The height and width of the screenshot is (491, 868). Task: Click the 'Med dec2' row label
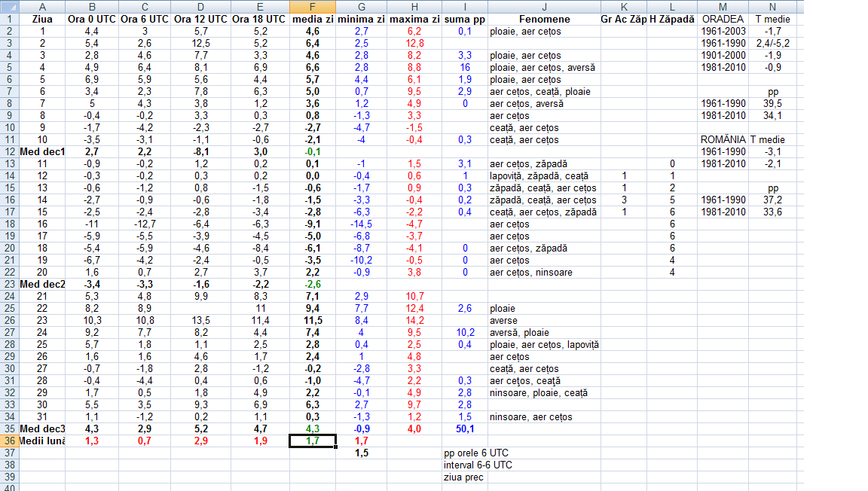pyautogui.click(x=42, y=285)
